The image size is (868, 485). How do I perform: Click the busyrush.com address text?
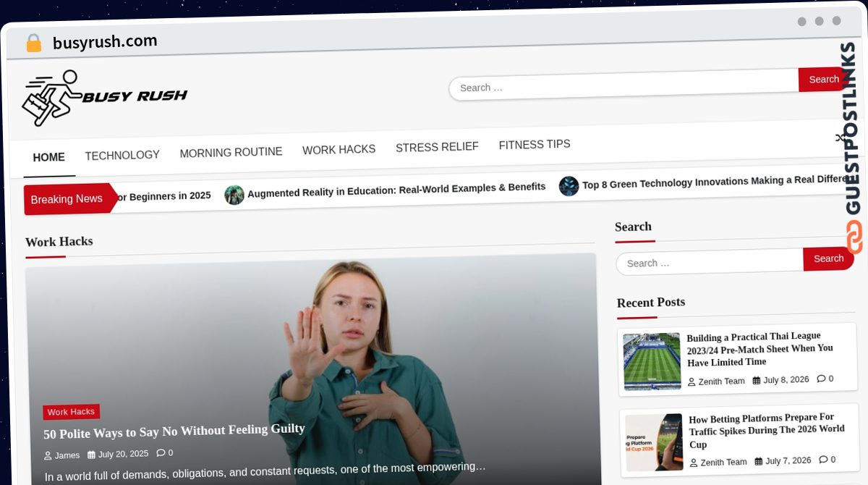click(105, 42)
